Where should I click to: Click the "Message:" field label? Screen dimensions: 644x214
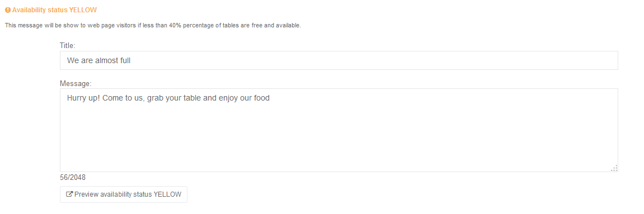[76, 84]
